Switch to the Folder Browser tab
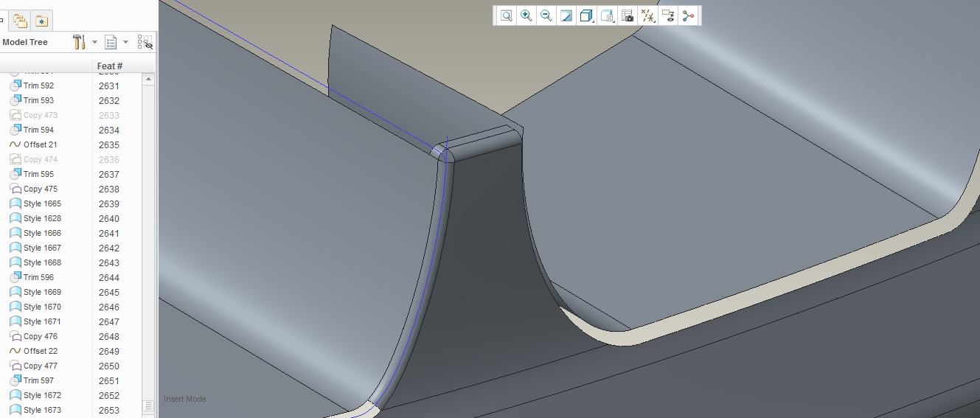The width and height of the screenshot is (980, 418). pos(20,21)
